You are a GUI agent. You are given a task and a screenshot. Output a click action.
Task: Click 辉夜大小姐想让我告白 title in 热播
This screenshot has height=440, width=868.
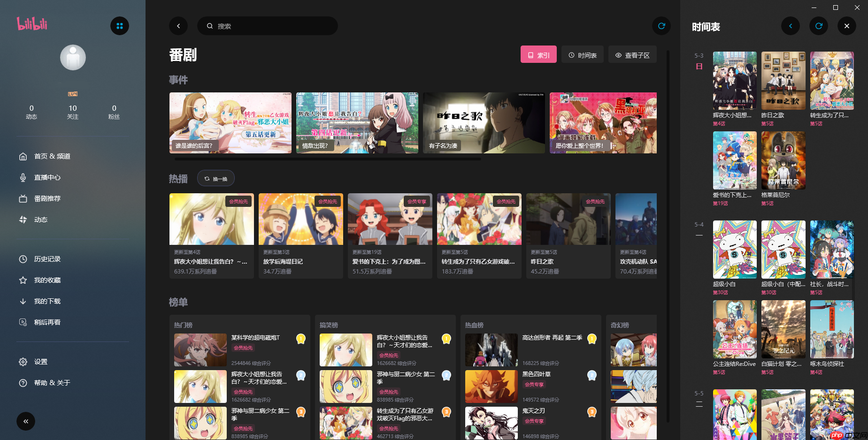click(x=210, y=262)
